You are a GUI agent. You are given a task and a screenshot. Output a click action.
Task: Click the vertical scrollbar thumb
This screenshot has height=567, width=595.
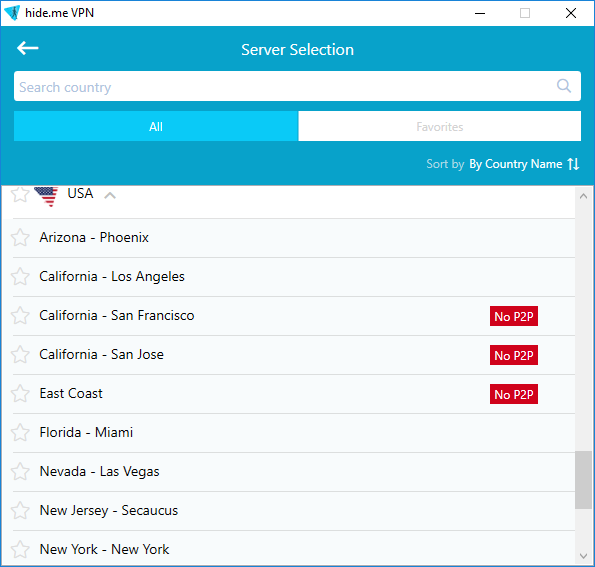click(584, 480)
